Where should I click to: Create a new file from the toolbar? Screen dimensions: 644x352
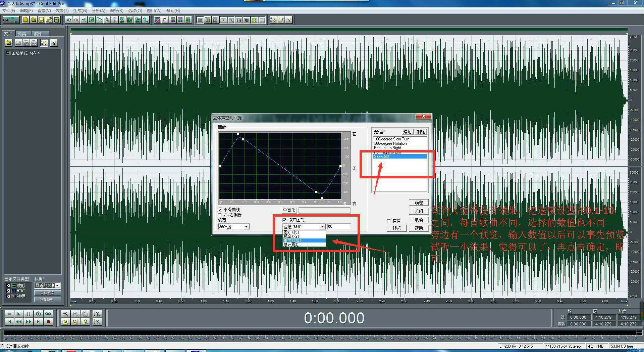[x=25, y=20]
